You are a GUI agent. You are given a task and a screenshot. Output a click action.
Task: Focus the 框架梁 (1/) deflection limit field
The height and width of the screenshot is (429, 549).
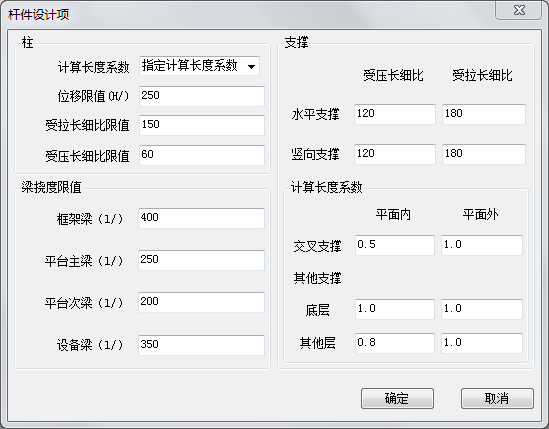(201, 218)
